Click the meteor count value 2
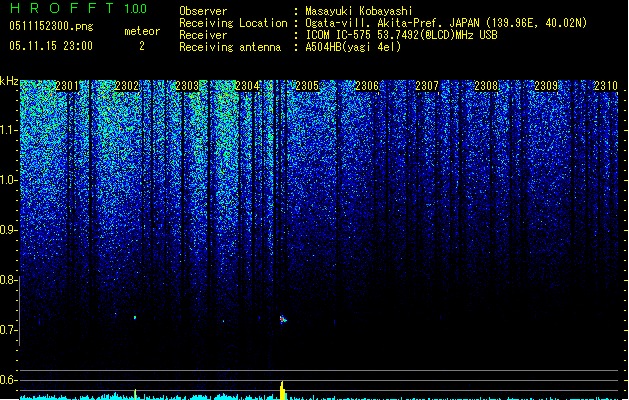 pyautogui.click(x=142, y=46)
